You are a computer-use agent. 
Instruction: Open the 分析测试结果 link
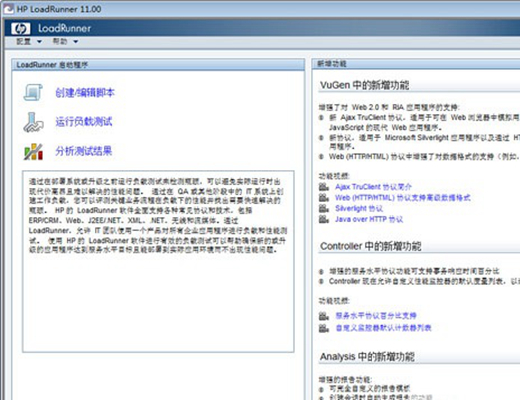pos(84,151)
